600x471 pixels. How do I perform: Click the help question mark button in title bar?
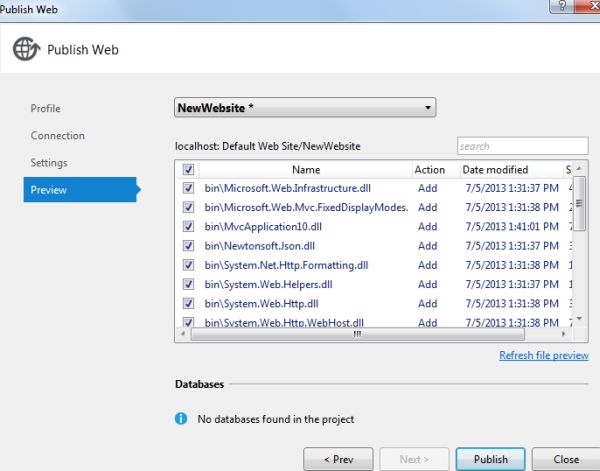[x=562, y=7]
